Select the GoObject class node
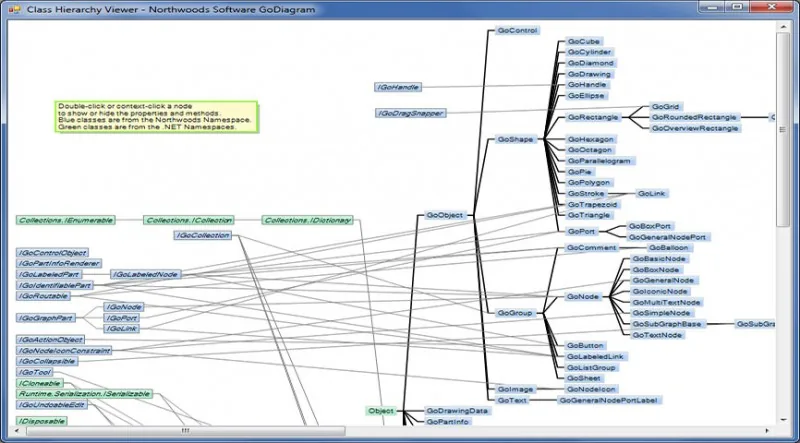The width and height of the screenshot is (800, 443). pyautogui.click(x=445, y=215)
